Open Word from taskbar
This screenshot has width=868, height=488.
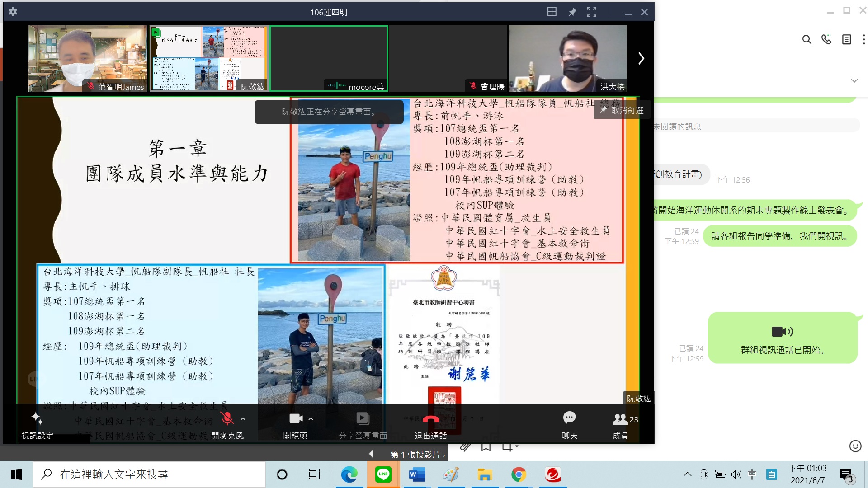click(x=417, y=474)
